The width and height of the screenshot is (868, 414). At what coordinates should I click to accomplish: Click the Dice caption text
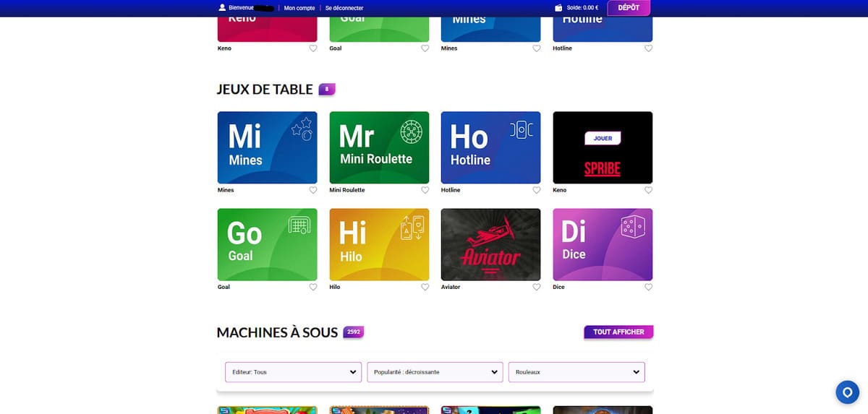pyautogui.click(x=558, y=287)
